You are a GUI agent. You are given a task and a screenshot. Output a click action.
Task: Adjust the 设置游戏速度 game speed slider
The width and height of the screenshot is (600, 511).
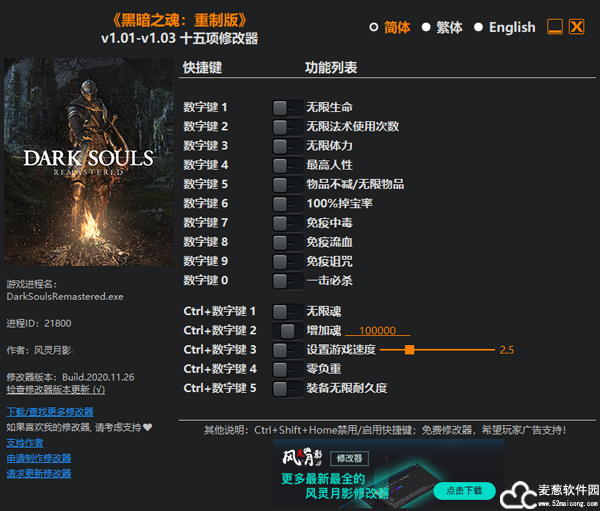pos(410,350)
